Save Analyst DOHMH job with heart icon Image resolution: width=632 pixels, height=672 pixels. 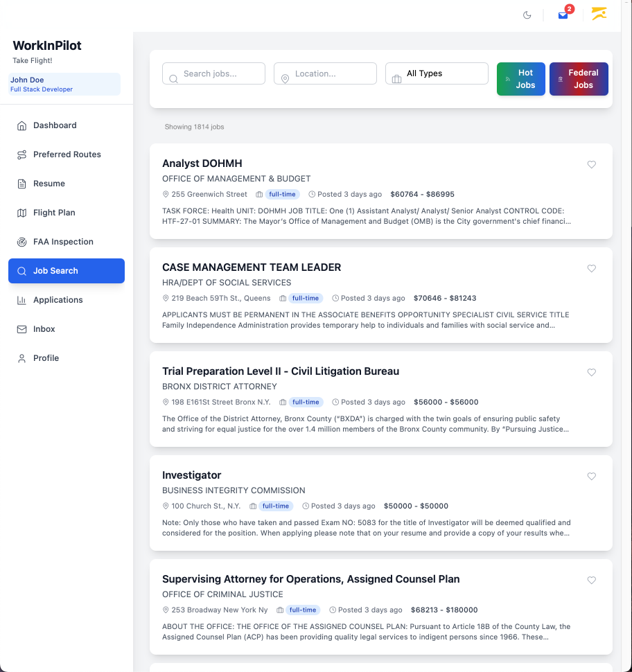click(x=591, y=165)
